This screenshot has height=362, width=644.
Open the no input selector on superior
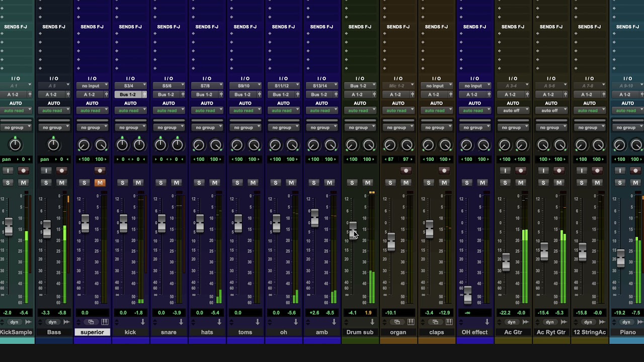click(x=92, y=86)
